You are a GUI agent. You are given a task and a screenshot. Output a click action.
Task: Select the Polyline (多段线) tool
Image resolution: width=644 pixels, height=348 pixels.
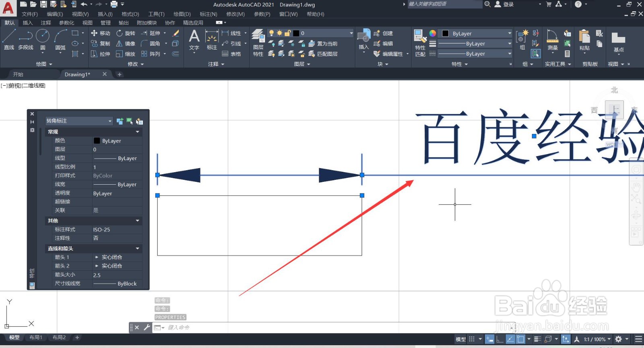[25, 39]
